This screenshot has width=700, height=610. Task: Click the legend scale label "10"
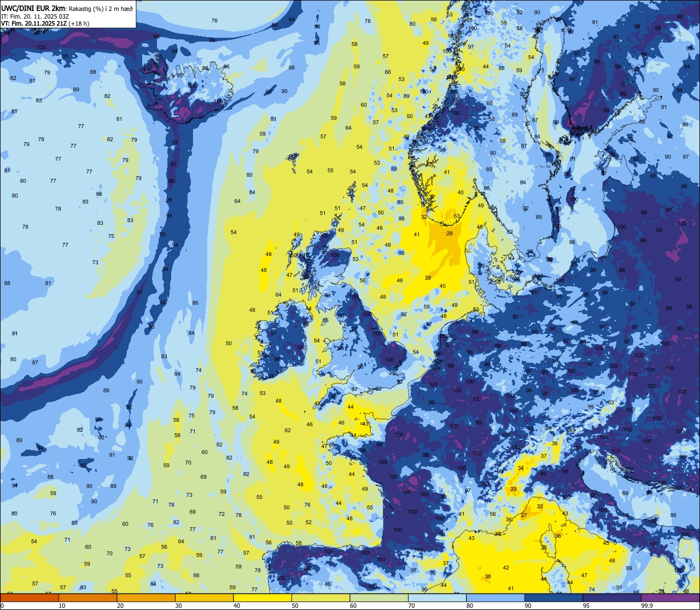coord(62,606)
